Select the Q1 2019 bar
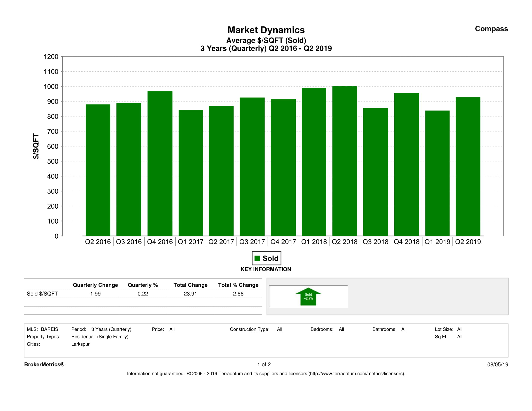 tap(437, 173)
